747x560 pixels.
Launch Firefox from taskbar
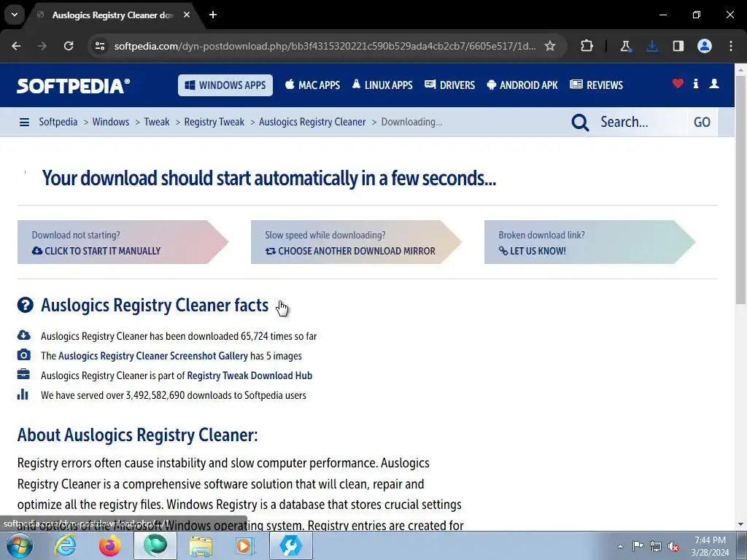(110, 545)
